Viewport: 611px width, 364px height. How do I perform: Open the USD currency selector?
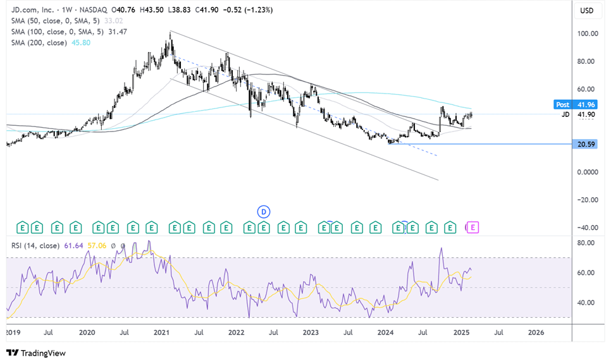tap(586, 11)
